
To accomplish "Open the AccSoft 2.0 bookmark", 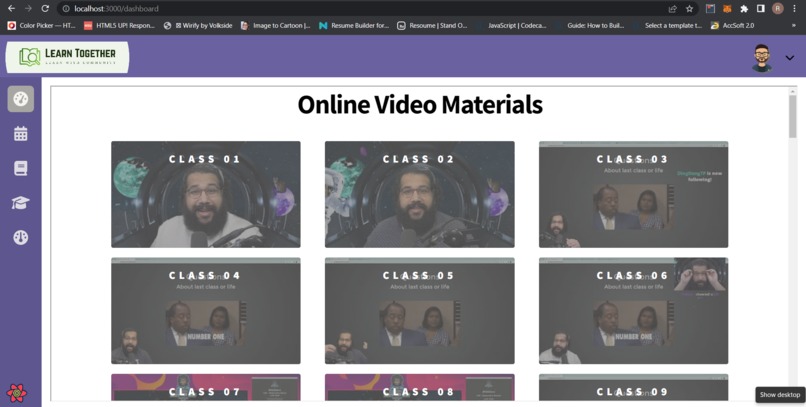I will (732, 25).
